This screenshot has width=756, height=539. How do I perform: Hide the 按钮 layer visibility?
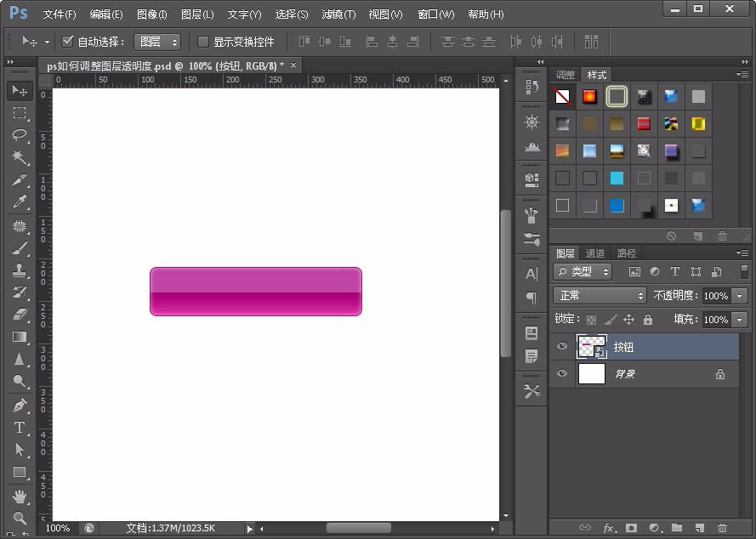point(561,347)
